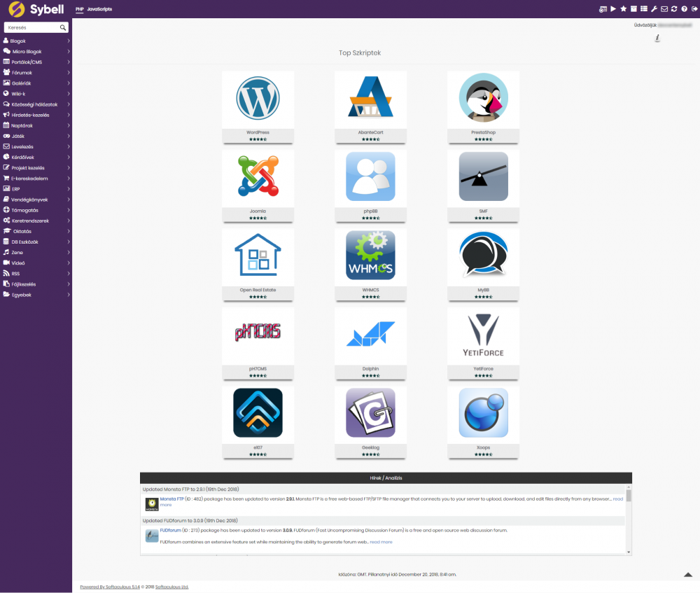Screen dimensions: 700x593
Task: Open the Joomla script icon
Action: pos(258,176)
